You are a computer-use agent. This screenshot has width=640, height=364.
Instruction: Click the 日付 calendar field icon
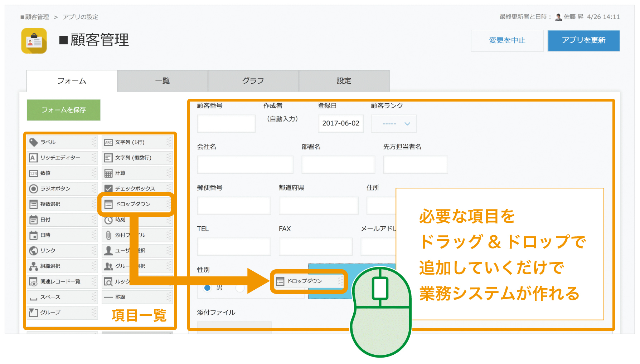click(34, 220)
